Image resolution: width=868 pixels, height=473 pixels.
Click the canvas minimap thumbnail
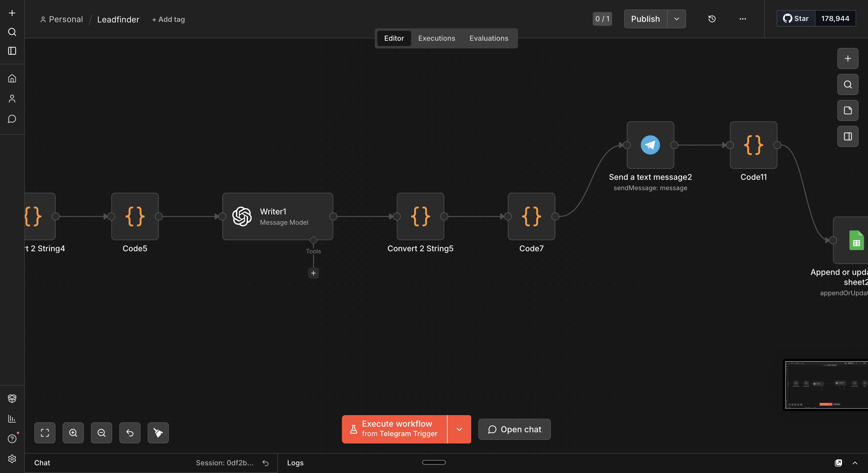tap(826, 385)
